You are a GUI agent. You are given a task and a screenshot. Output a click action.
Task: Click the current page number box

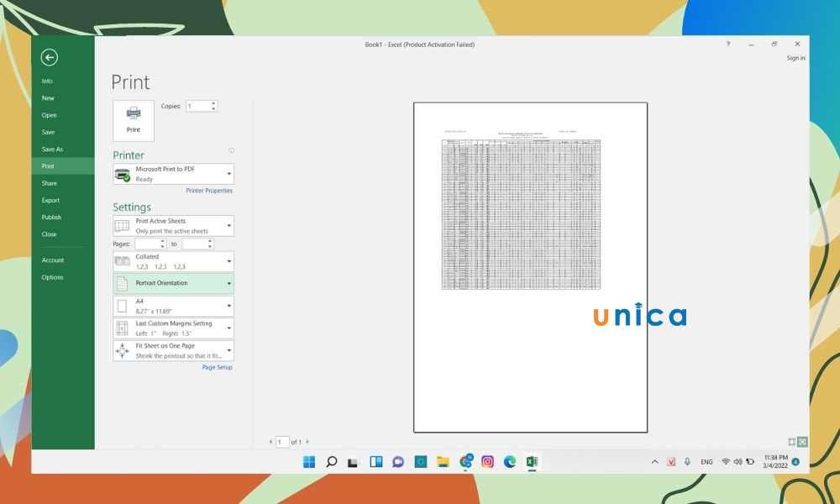(x=282, y=442)
